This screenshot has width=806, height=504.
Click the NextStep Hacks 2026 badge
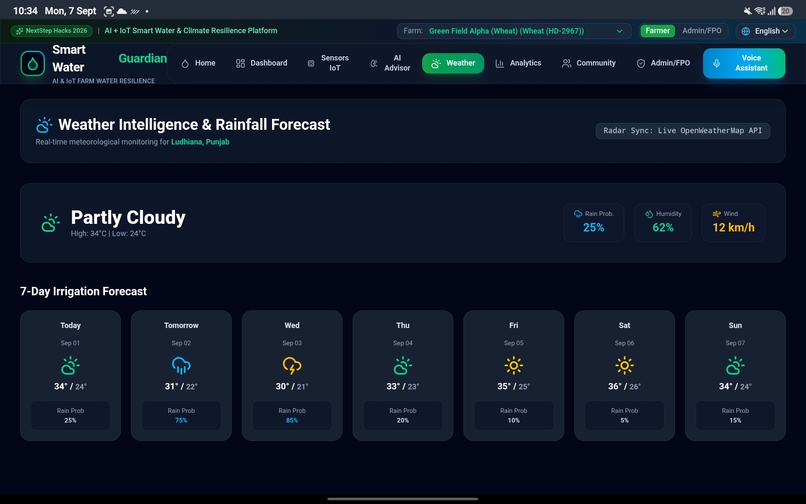(51, 31)
